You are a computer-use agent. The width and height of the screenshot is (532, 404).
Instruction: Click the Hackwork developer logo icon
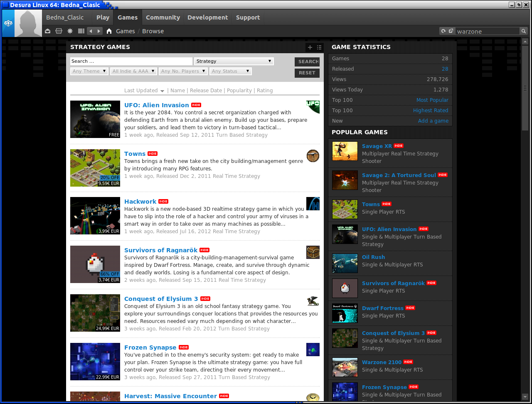(313, 204)
